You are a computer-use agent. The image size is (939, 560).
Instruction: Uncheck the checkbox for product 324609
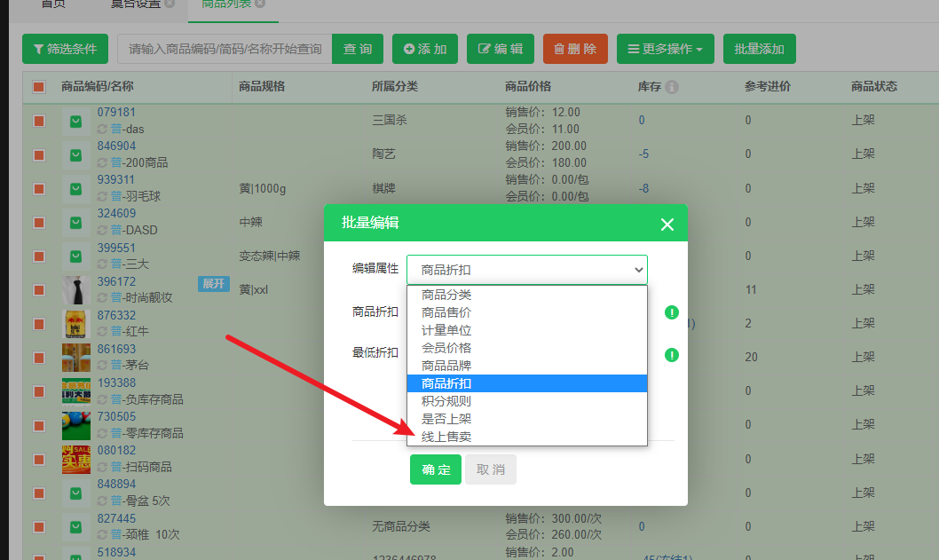39,222
